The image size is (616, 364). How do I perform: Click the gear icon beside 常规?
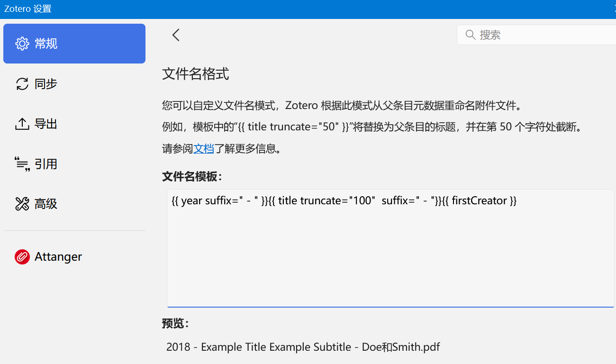click(x=22, y=44)
